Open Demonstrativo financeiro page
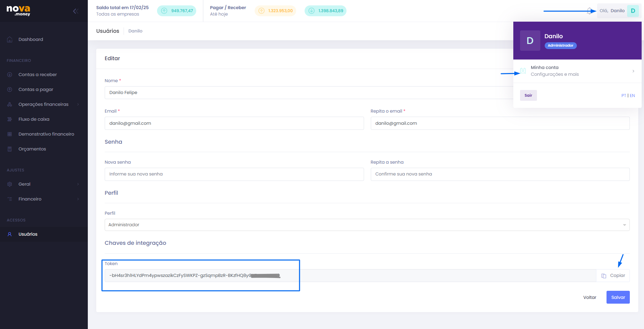Image resolution: width=644 pixels, height=329 pixels. pos(46,134)
